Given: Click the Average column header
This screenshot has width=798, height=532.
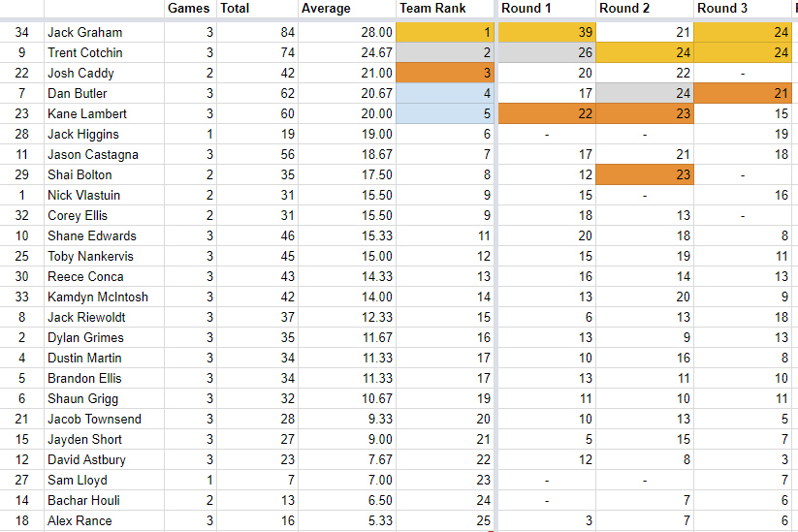Looking at the screenshot, I should coord(346,9).
